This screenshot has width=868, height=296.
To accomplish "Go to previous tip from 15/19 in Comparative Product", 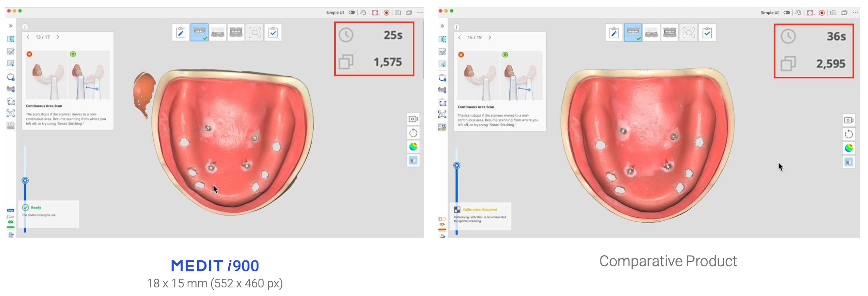I will tap(459, 37).
